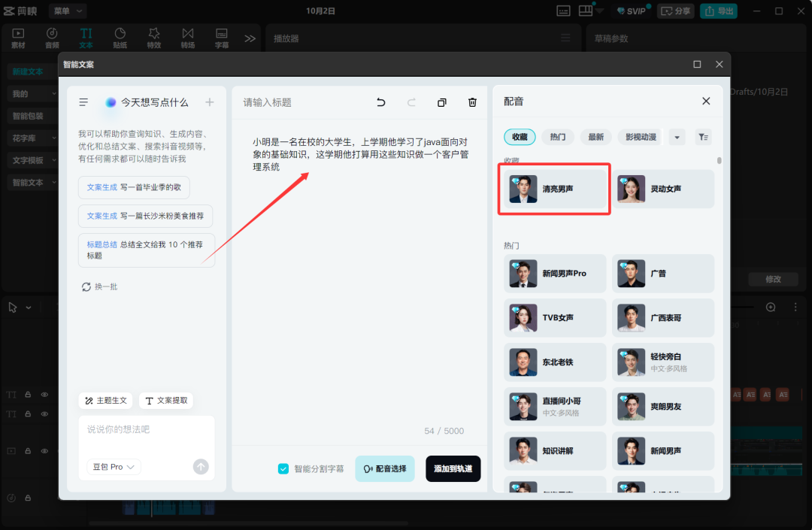
Task: Enable the 智能分割字幕 checkbox
Action: click(x=283, y=468)
